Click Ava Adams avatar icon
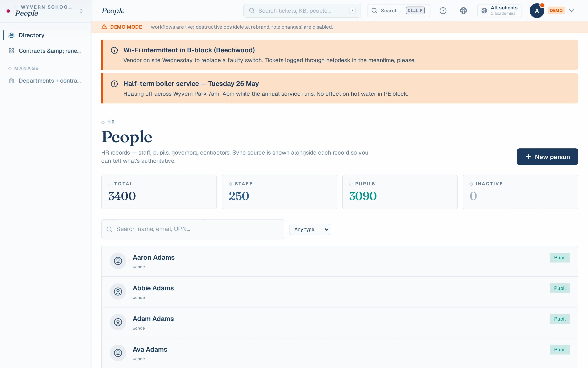This screenshot has width=588, height=368. pos(118,353)
